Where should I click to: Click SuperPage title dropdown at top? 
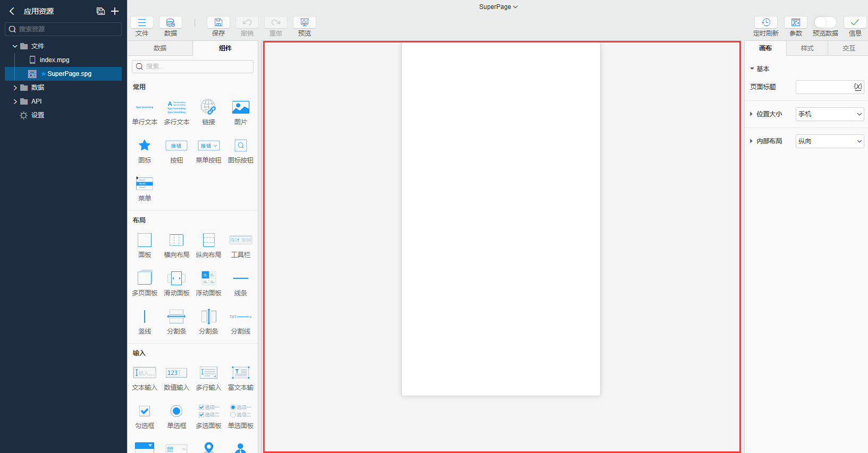click(x=498, y=7)
